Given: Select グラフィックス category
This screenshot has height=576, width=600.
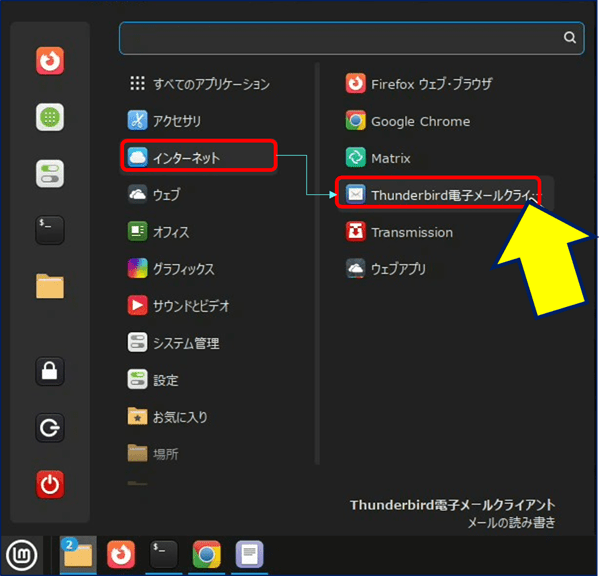Looking at the screenshot, I should point(199,269).
